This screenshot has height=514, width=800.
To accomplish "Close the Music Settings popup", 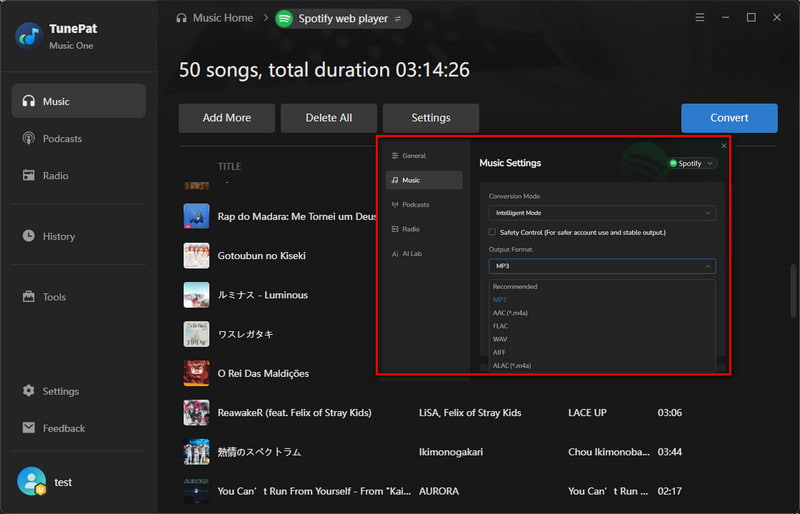I will click(723, 146).
